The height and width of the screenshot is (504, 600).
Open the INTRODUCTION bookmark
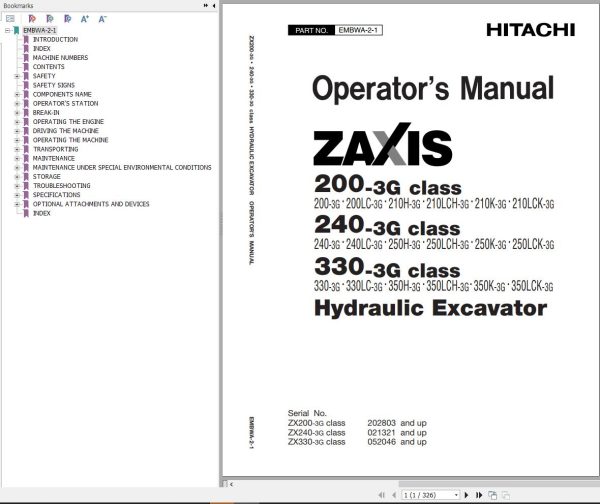55,39
